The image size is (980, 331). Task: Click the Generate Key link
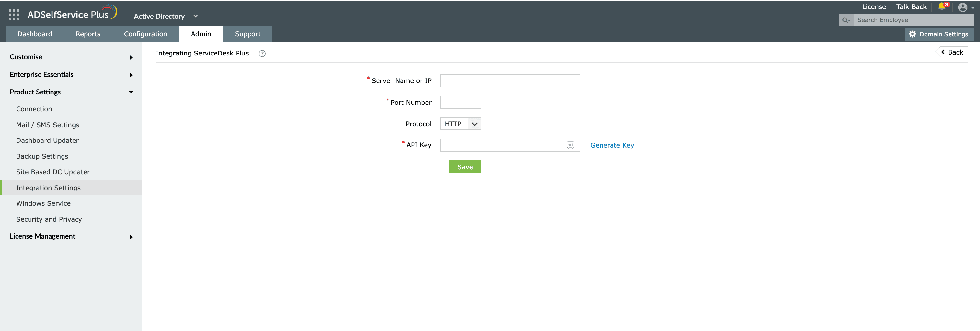(612, 145)
